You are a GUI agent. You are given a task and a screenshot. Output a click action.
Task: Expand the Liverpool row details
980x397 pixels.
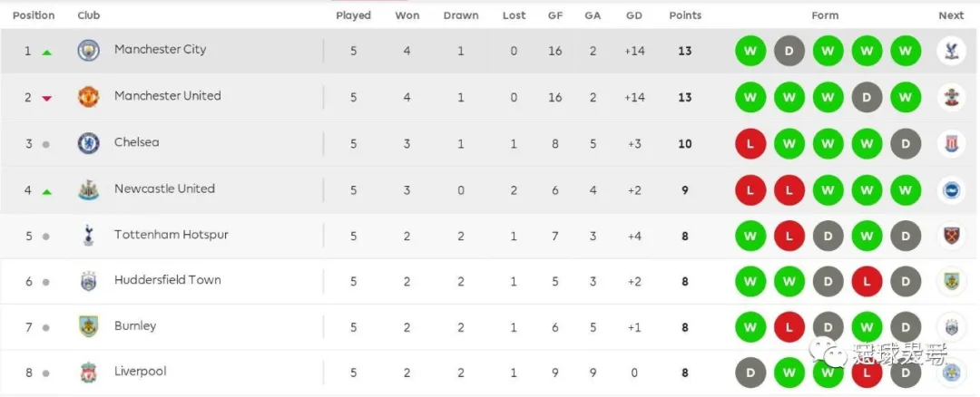[490, 373]
